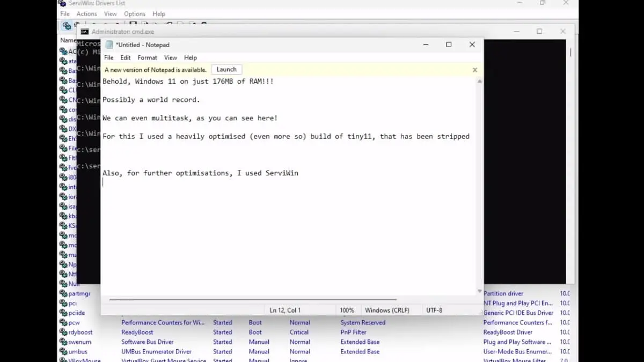Dismiss the Notepad update notification bar
This screenshot has height=362, width=644.
pos(474,70)
